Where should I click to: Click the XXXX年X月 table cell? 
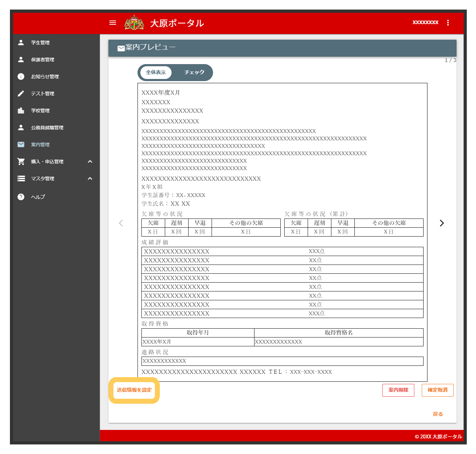point(198,342)
